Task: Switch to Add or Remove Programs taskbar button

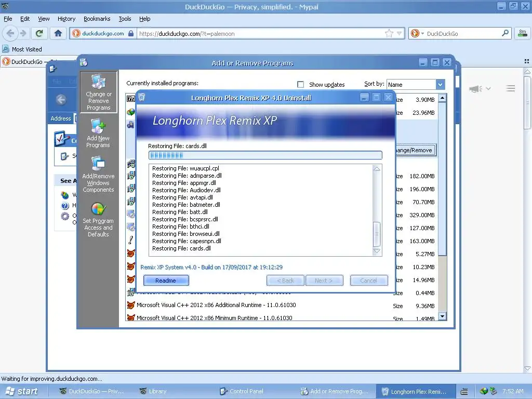Action: coord(335,391)
